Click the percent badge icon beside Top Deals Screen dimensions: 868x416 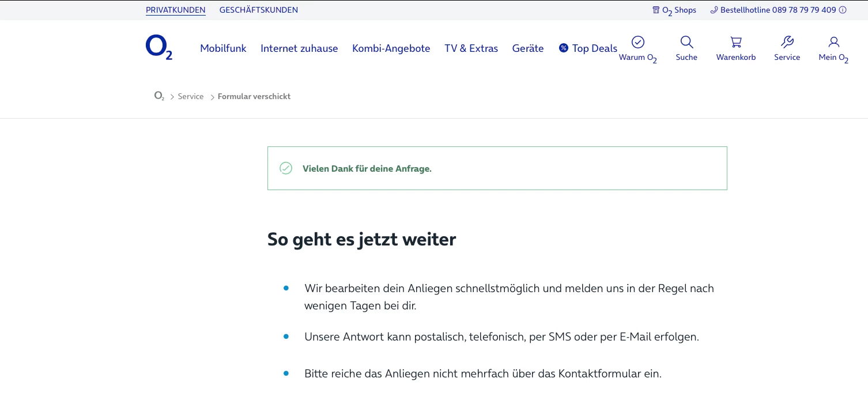pyautogui.click(x=564, y=48)
